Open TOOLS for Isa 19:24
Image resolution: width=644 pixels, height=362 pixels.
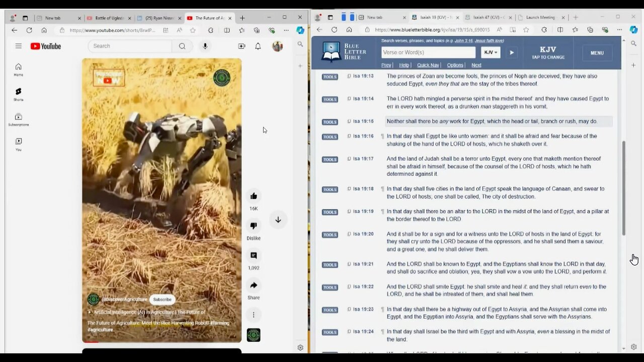pos(330,332)
